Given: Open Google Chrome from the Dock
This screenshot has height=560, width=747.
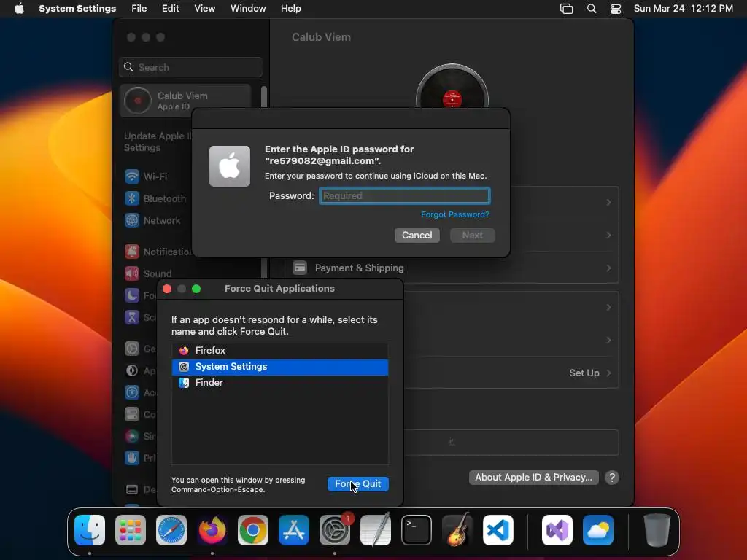Looking at the screenshot, I should point(253,530).
